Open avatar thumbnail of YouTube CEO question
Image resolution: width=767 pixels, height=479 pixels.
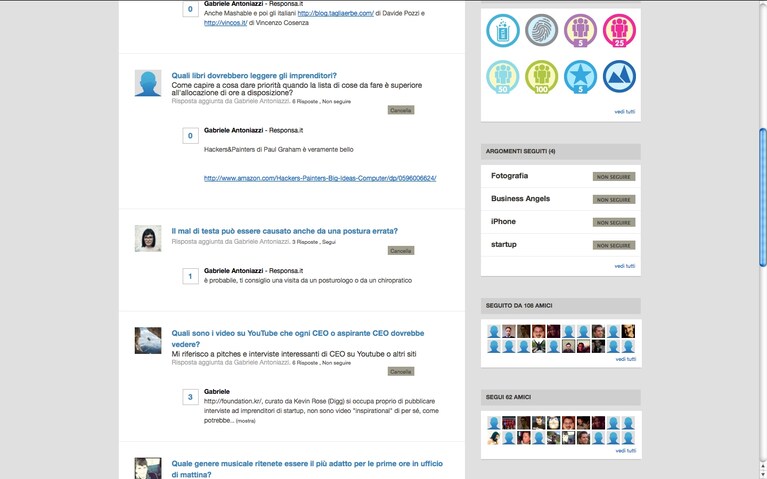(148, 341)
